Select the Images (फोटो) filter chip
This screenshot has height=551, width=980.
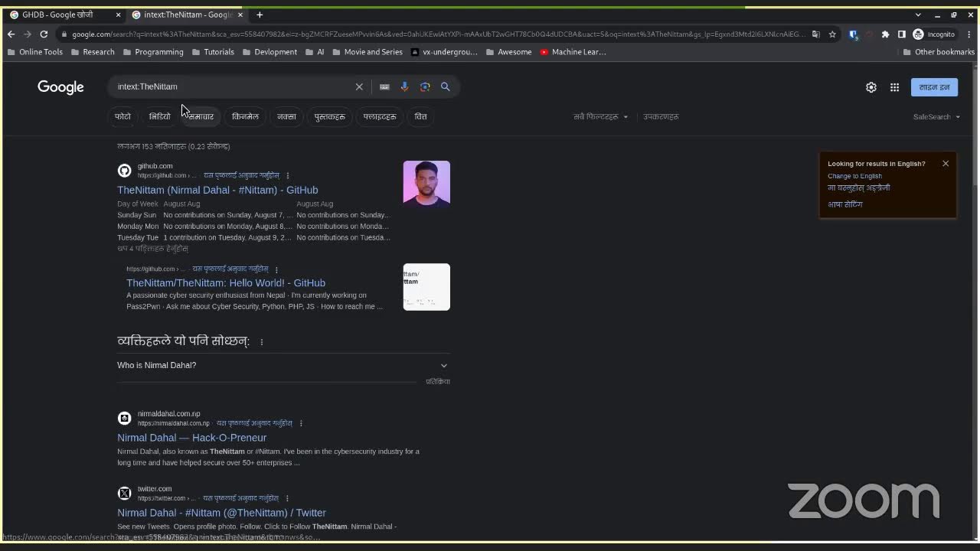(122, 116)
